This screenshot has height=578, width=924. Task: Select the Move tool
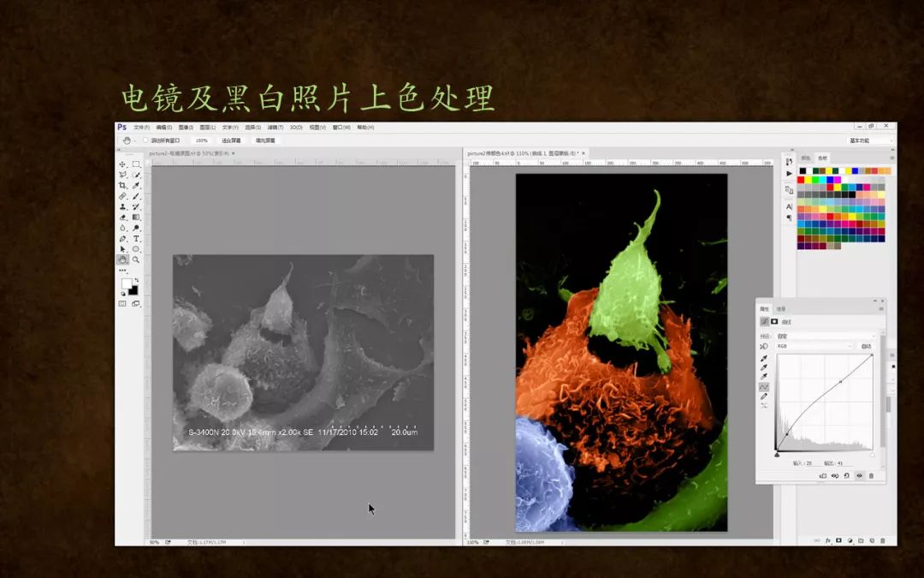coord(122,164)
